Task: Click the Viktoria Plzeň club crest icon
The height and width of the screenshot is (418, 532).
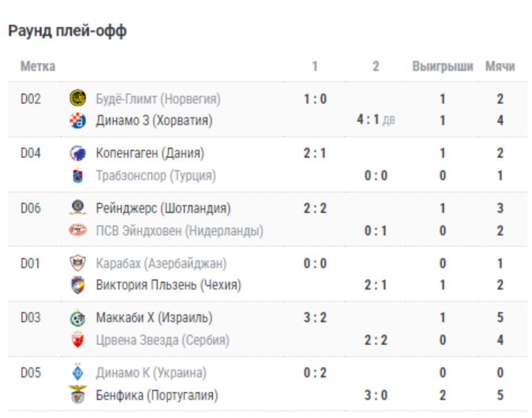Action: (78, 285)
